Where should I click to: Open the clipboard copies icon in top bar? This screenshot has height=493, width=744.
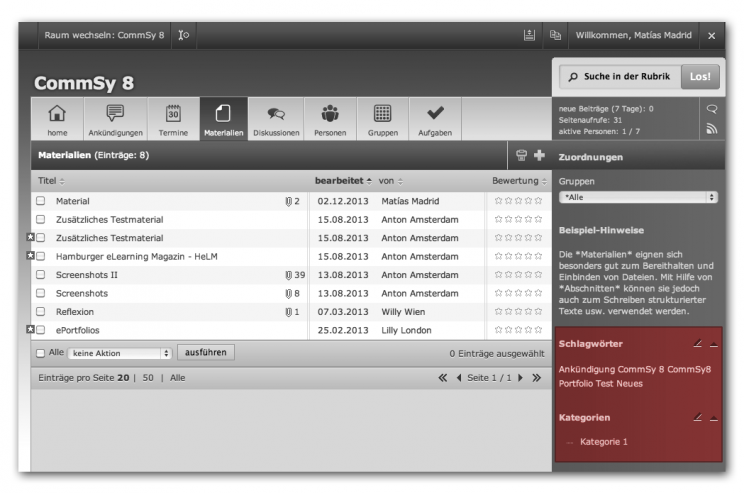coord(555,35)
